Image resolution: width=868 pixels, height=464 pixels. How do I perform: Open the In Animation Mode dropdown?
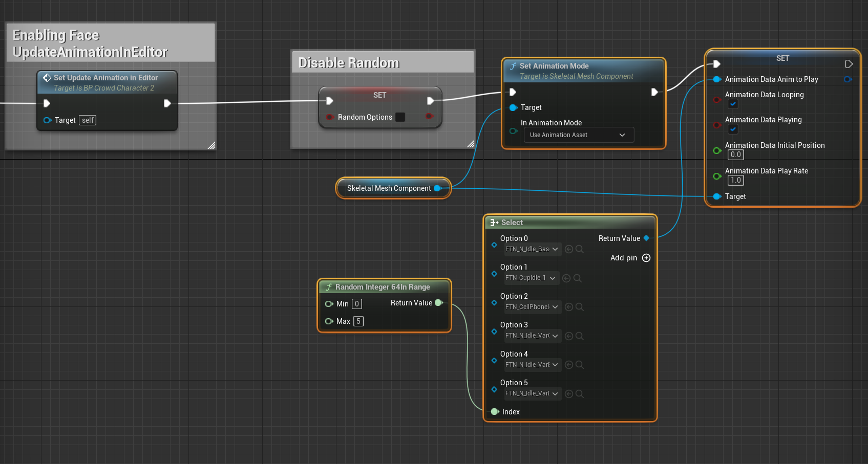point(579,135)
